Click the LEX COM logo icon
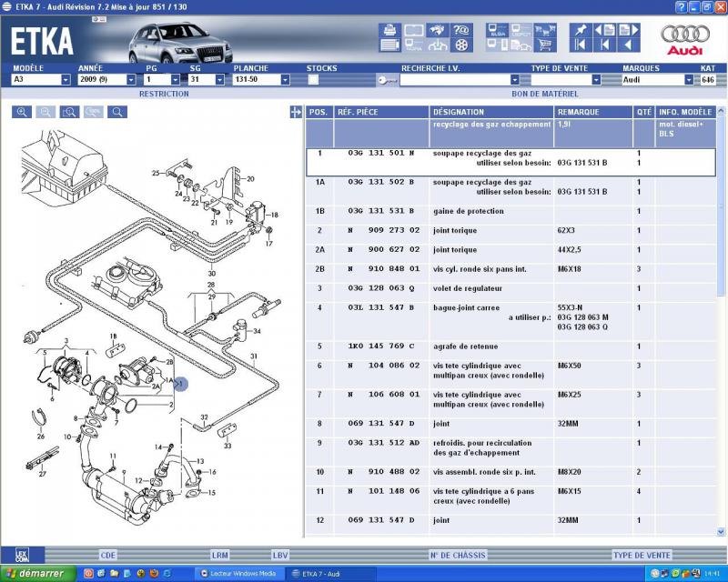The image size is (728, 582). (22, 555)
